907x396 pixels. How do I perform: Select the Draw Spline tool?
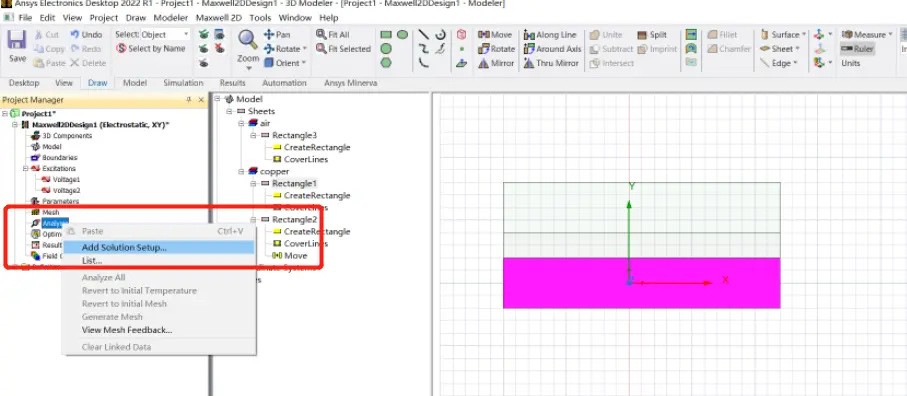pyautogui.click(x=424, y=49)
